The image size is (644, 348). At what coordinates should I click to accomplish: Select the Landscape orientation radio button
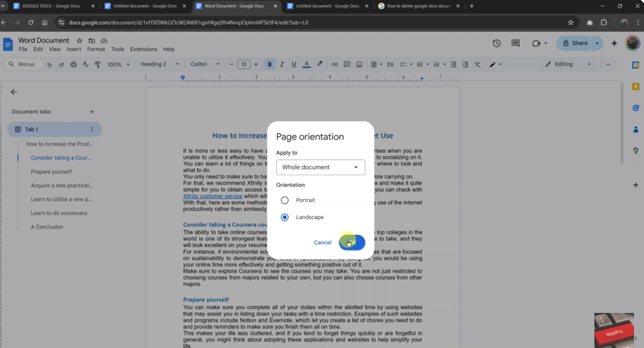coord(285,217)
